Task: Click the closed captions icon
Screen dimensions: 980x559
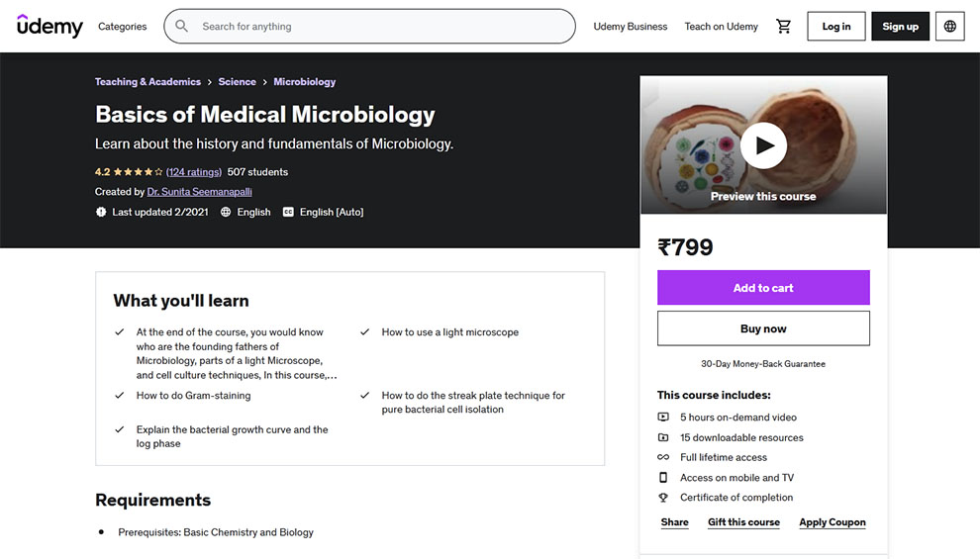Action: pyautogui.click(x=289, y=212)
